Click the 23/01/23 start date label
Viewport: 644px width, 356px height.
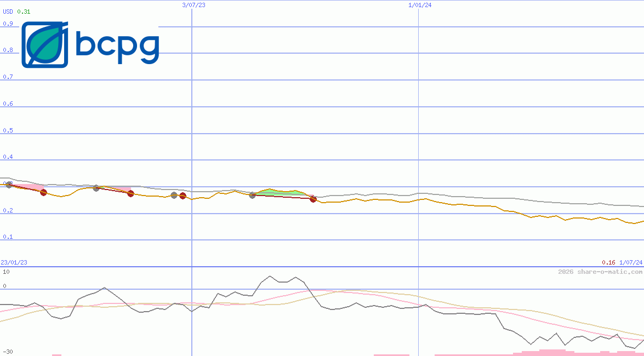tap(13, 262)
